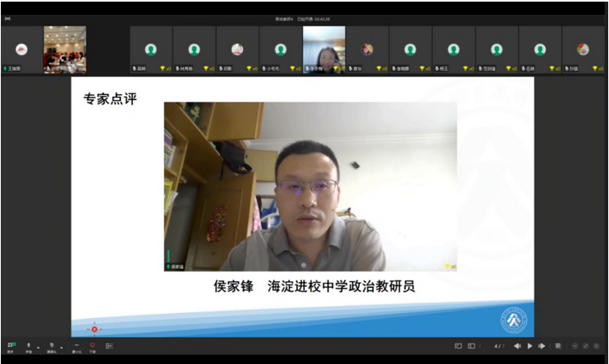Click the minimize button in the toolbar

(x=76, y=347)
